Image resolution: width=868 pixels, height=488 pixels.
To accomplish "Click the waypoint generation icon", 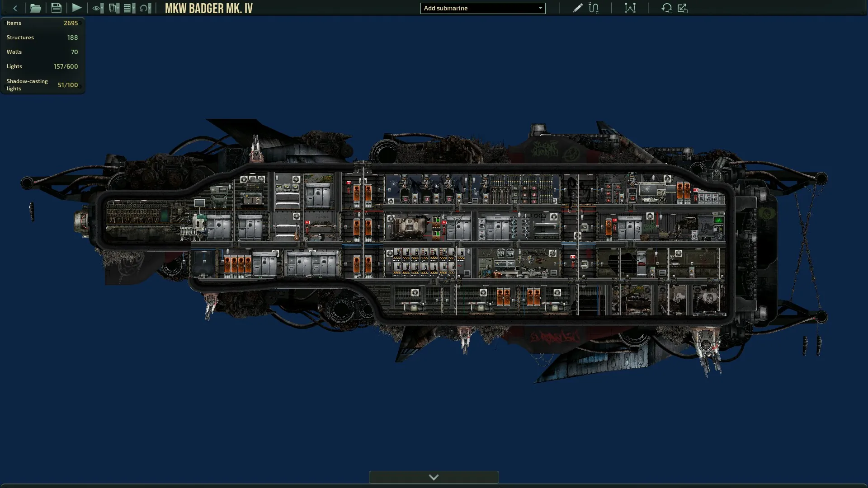I will tap(630, 8).
